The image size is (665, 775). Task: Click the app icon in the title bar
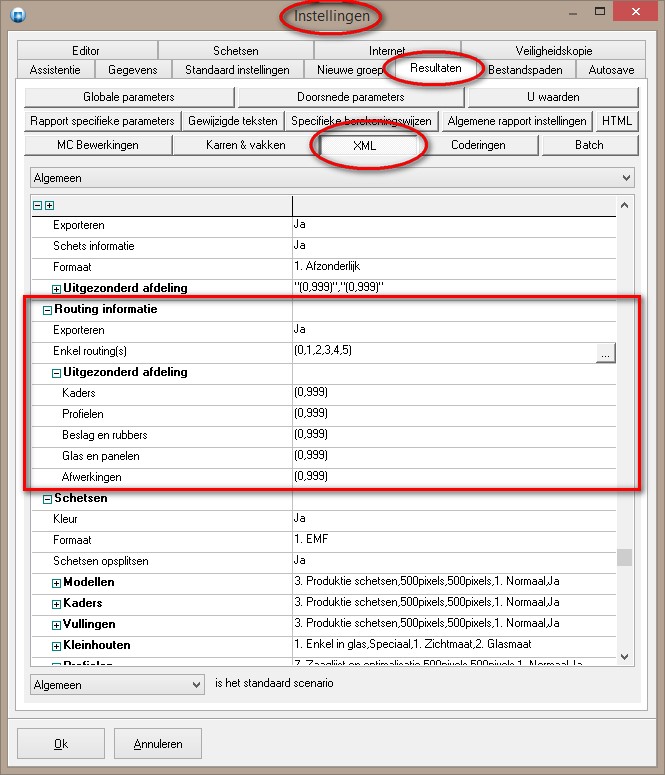(18, 15)
